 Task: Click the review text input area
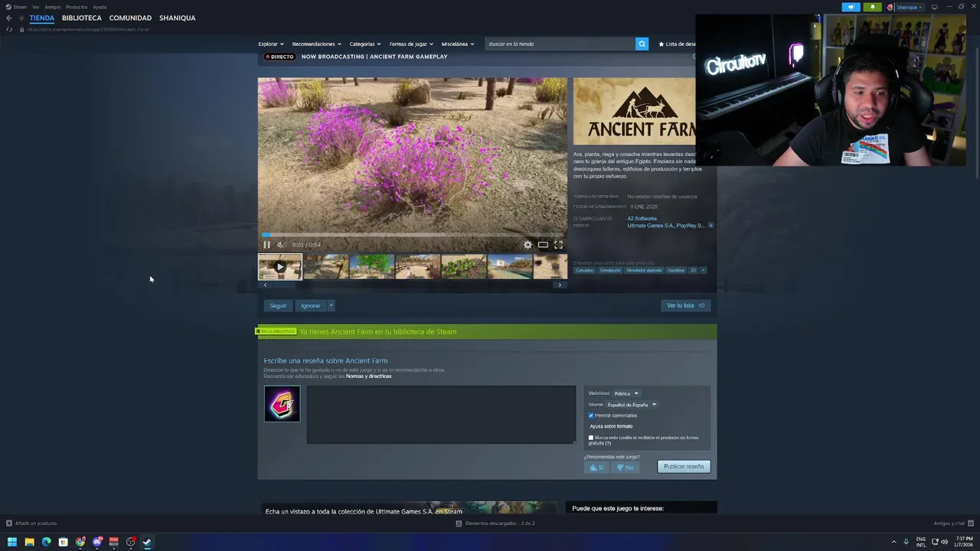coord(441,415)
